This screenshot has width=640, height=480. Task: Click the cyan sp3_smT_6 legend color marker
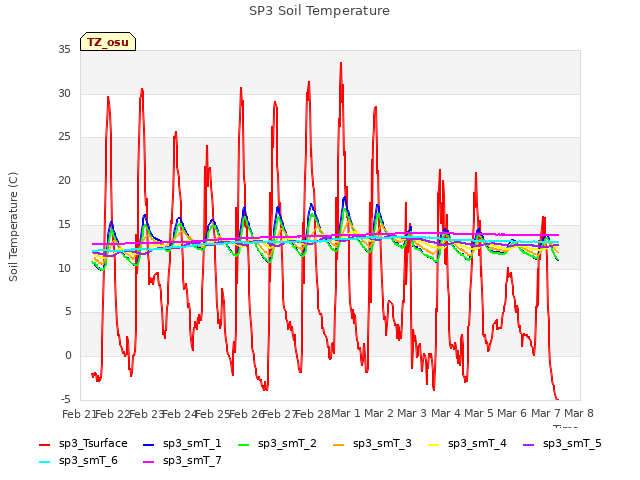coord(44,462)
